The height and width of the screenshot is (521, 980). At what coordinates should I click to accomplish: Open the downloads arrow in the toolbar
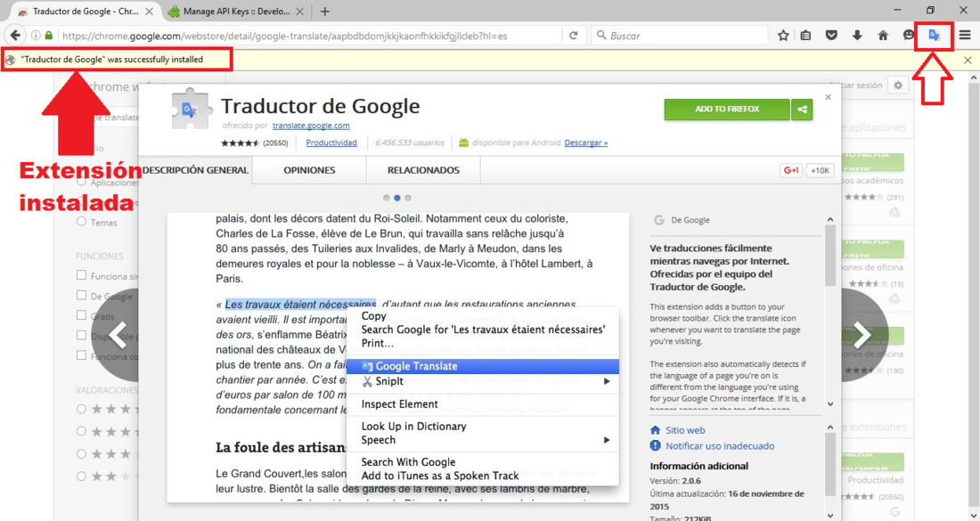tap(857, 36)
